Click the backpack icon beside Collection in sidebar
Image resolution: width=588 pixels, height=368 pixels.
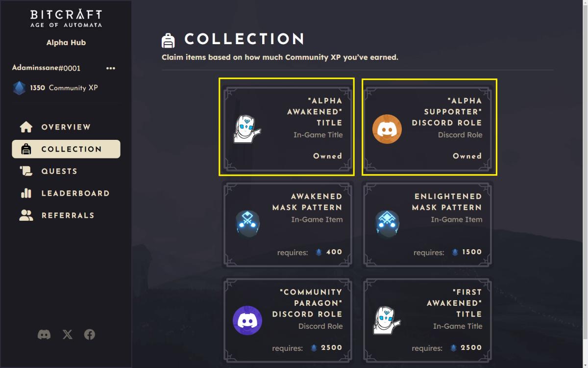pos(25,149)
